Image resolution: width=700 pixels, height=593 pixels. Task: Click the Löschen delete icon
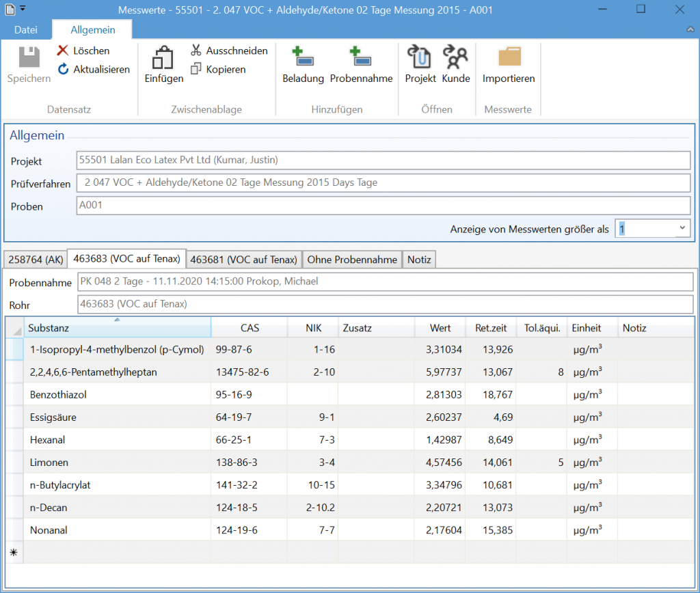[63, 51]
